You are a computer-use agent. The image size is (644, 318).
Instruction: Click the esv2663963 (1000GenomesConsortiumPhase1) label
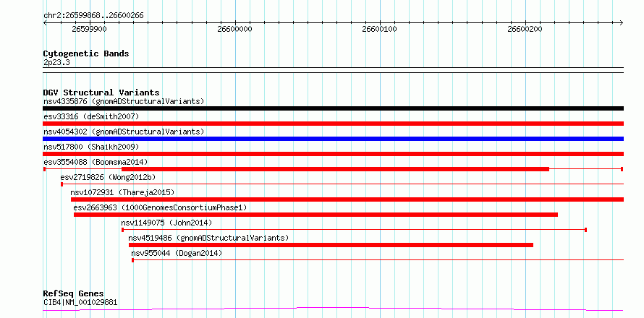click(x=160, y=207)
